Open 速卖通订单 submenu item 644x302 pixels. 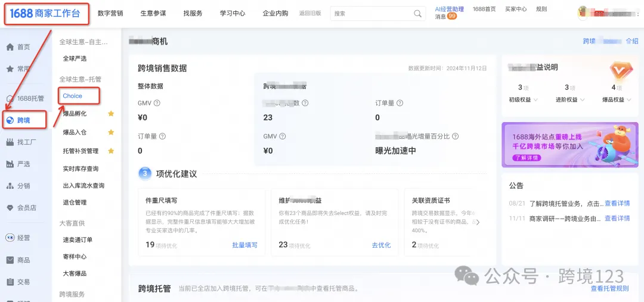pyautogui.click(x=78, y=239)
